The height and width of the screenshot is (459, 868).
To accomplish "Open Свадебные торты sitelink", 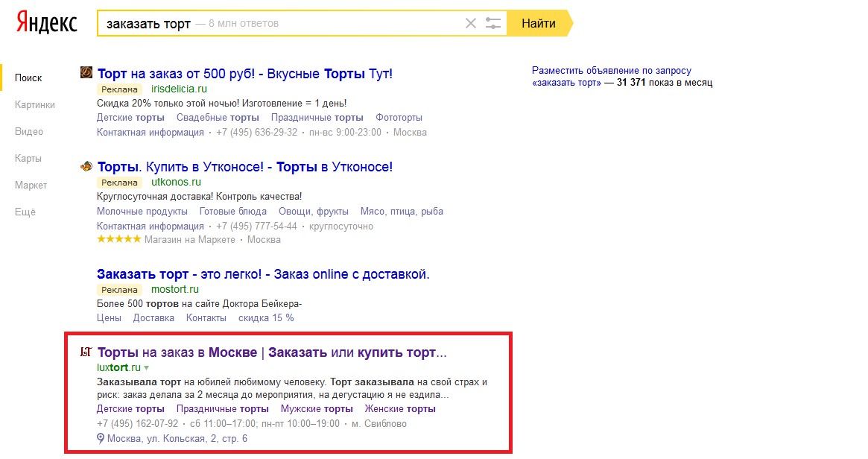I will coord(218,118).
